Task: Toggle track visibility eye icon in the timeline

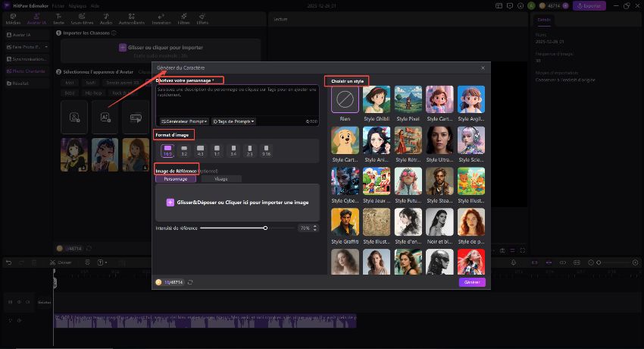Action: [x=19, y=302]
